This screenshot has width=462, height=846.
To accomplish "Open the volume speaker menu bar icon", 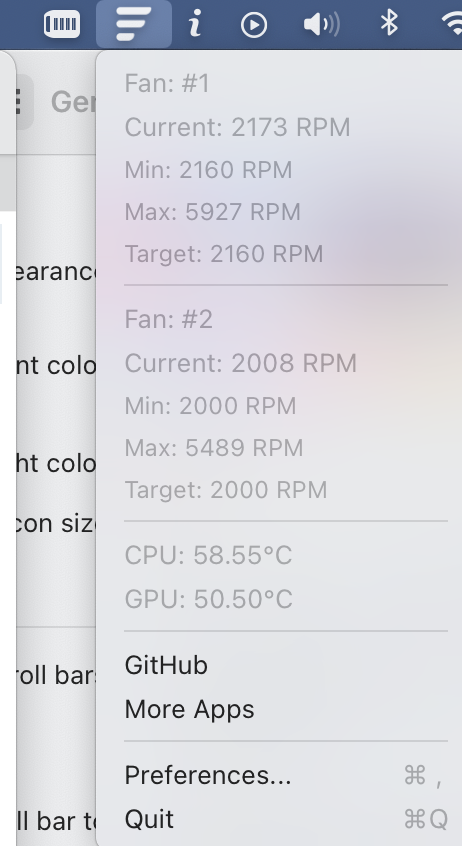I will pyautogui.click(x=322, y=24).
